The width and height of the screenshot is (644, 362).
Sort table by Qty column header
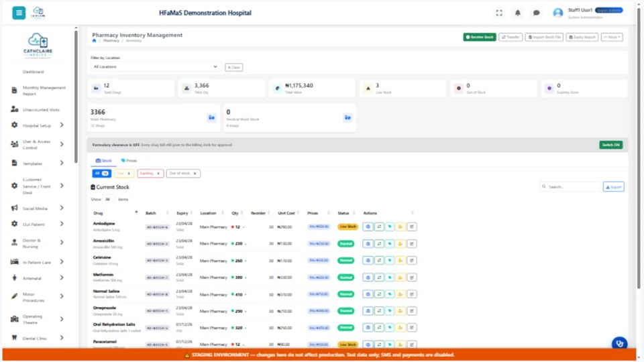pyautogui.click(x=237, y=213)
